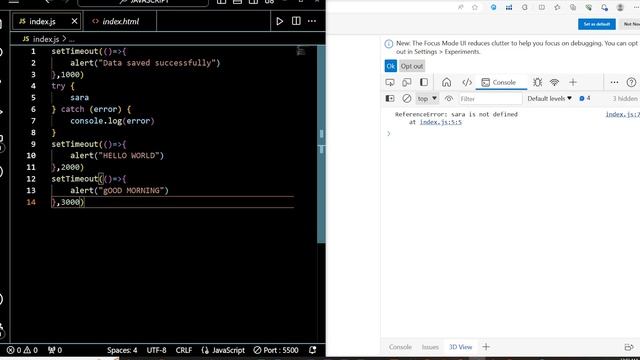Open the DevTools Welcome home icon
640x360 pixels.
447,82
